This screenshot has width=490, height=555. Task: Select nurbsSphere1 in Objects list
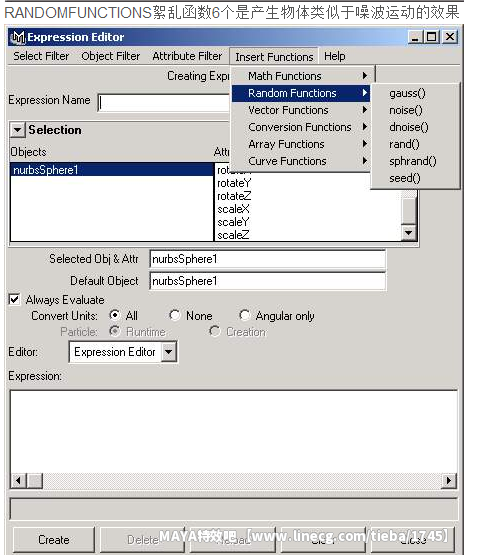[x=112, y=170]
